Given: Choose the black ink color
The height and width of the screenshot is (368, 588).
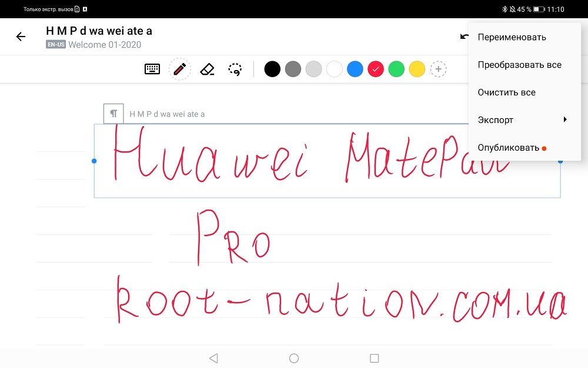Looking at the screenshot, I should [272, 69].
